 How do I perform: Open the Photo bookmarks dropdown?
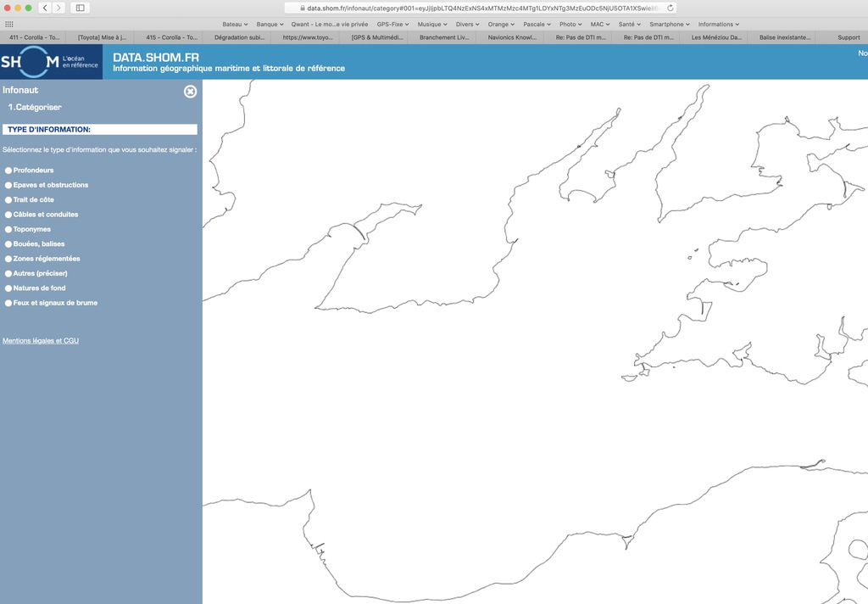click(x=570, y=25)
